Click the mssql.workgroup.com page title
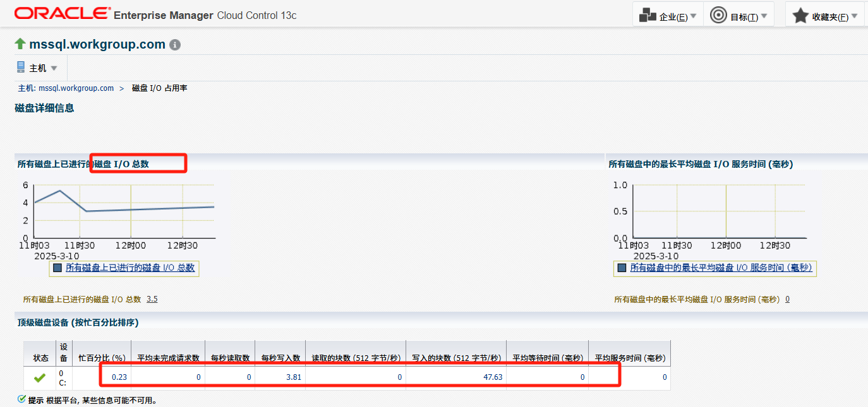The height and width of the screenshot is (407, 868). coord(97,45)
